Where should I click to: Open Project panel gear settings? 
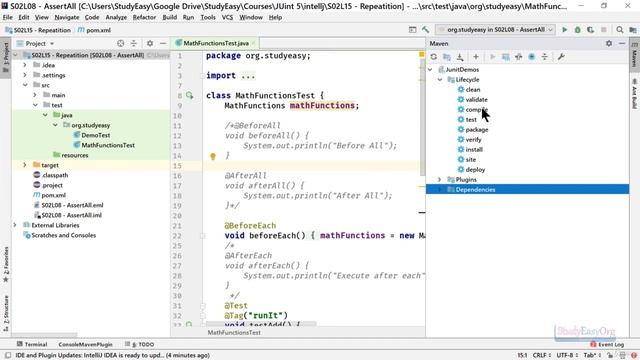150,43
